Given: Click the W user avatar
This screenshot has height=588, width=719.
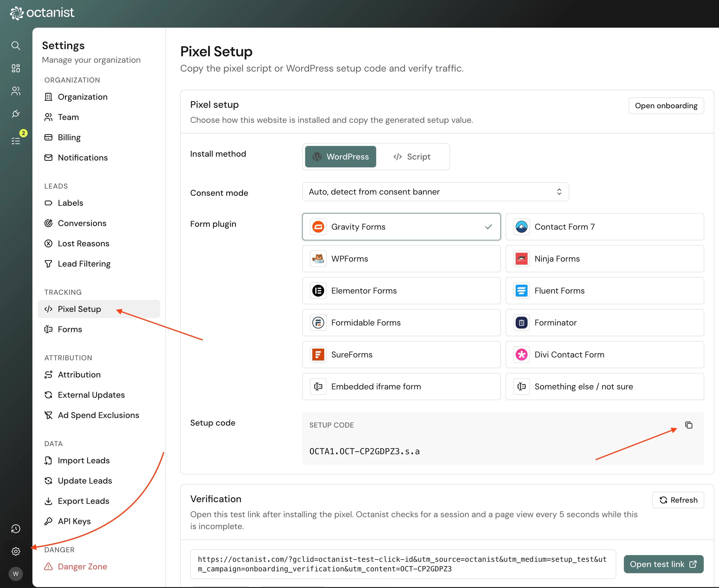Looking at the screenshot, I should click(x=15, y=574).
